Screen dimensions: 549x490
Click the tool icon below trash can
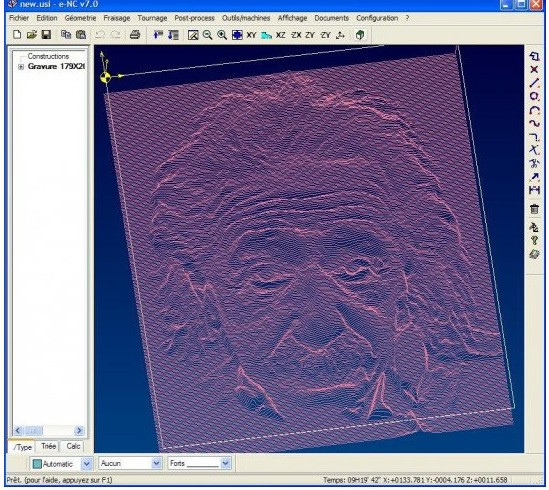point(534,227)
